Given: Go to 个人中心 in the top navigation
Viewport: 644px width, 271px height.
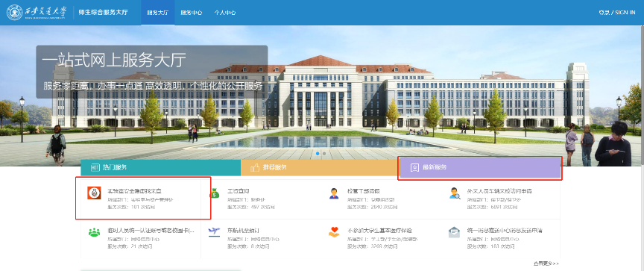Looking at the screenshot, I should [224, 13].
